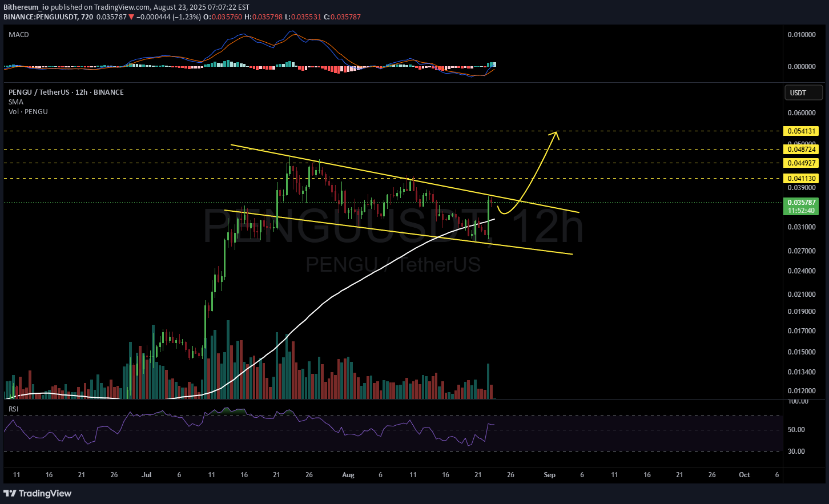Click the MACD indicator label
The width and height of the screenshot is (829, 504).
[19, 35]
